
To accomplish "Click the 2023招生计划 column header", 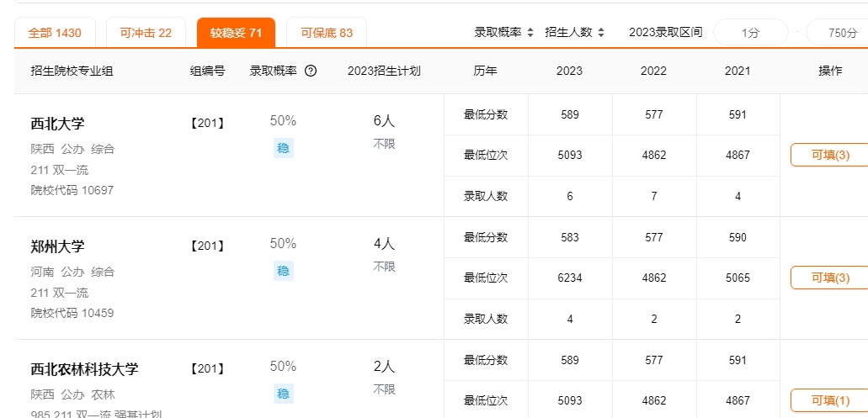I will [x=384, y=71].
